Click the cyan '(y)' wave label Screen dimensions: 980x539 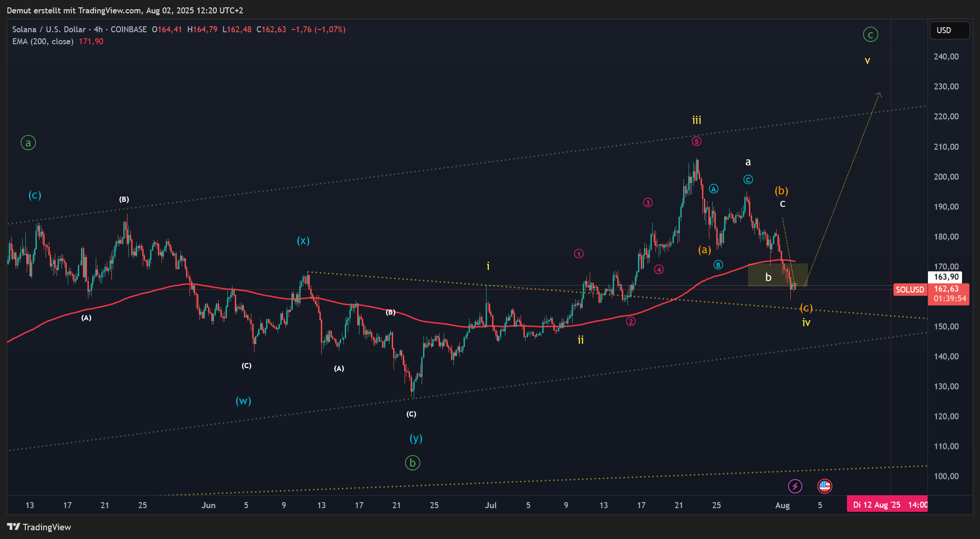pos(416,438)
